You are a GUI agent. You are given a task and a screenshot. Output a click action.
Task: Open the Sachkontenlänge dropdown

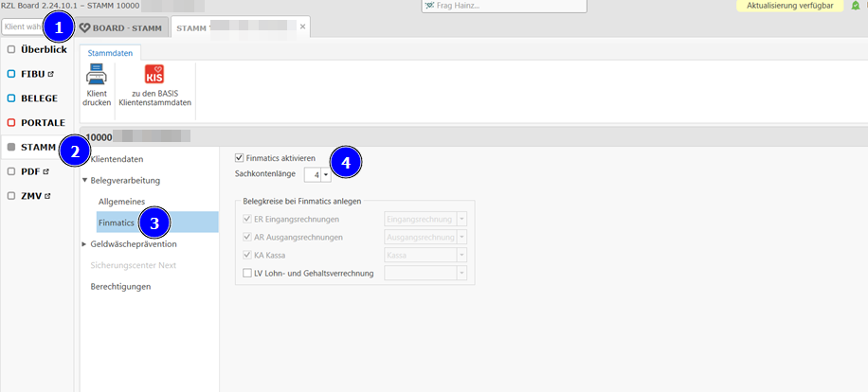click(x=325, y=174)
